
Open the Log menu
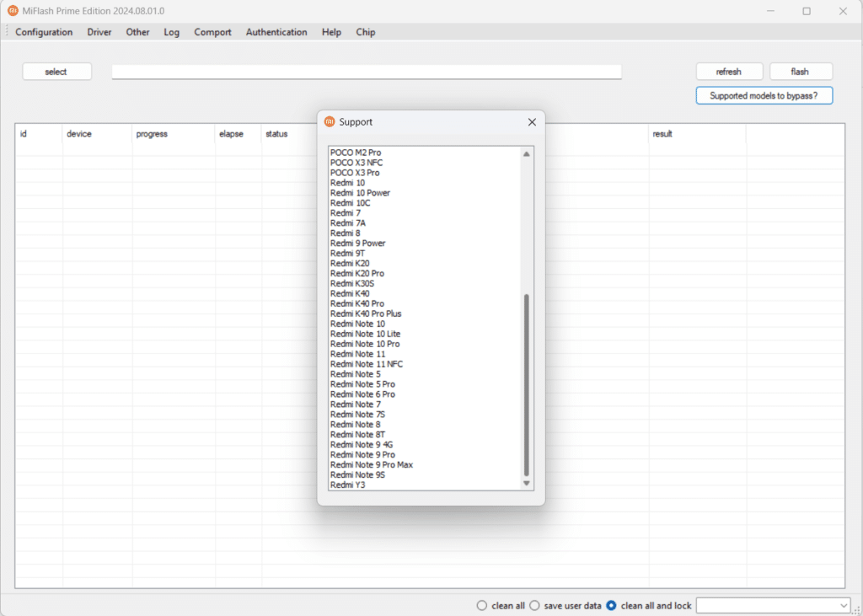pyautogui.click(x=172, y=32)
